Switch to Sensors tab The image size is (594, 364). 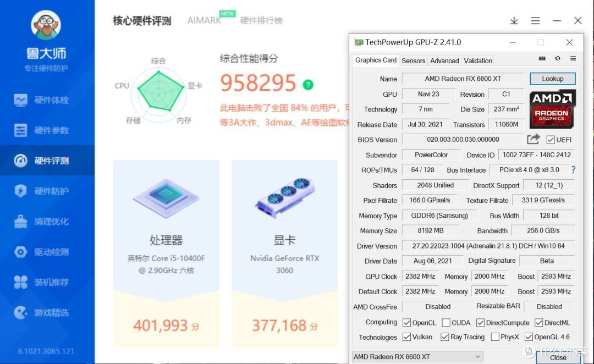[413, 60]
